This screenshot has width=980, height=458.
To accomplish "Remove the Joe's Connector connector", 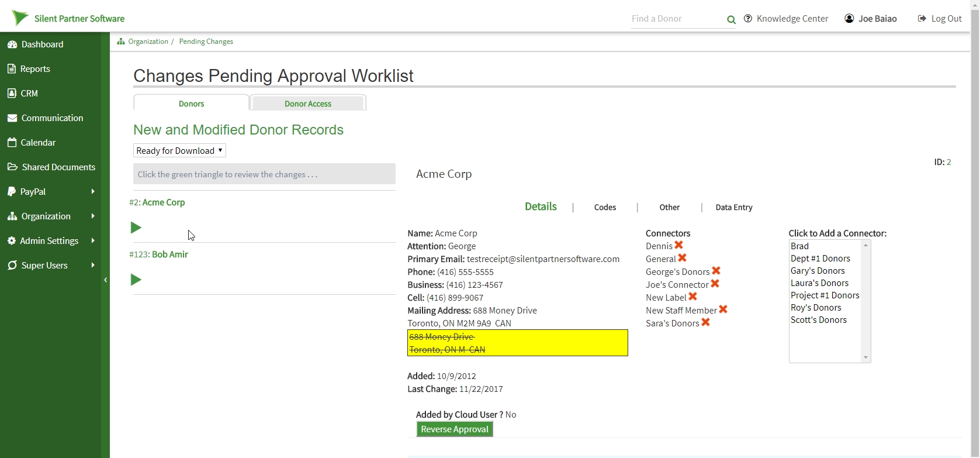I will pos(715,284).
